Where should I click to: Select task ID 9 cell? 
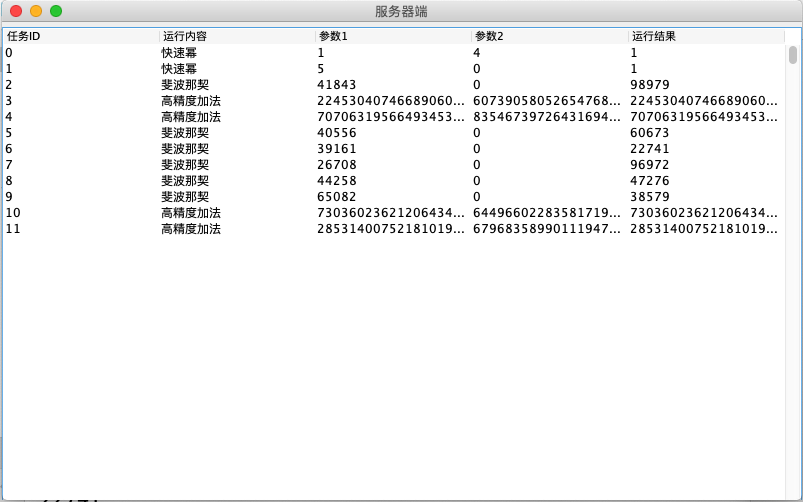point(81,197)
